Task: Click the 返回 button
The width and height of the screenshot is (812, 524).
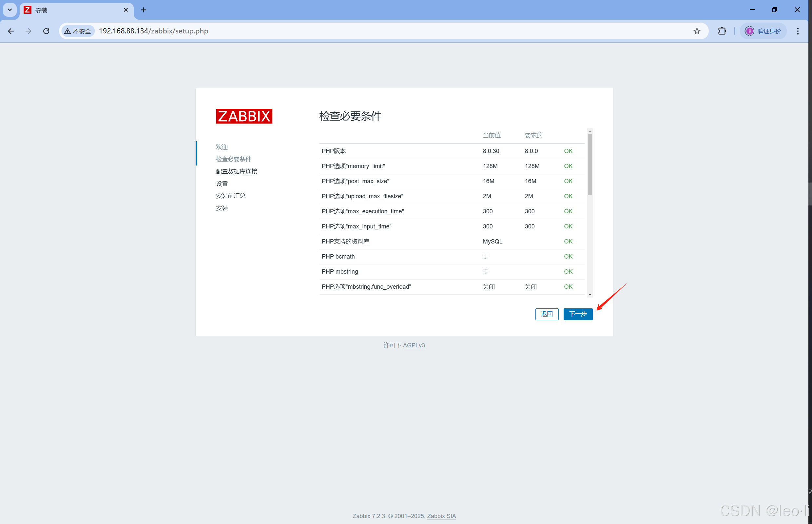Action: point(546,314)
